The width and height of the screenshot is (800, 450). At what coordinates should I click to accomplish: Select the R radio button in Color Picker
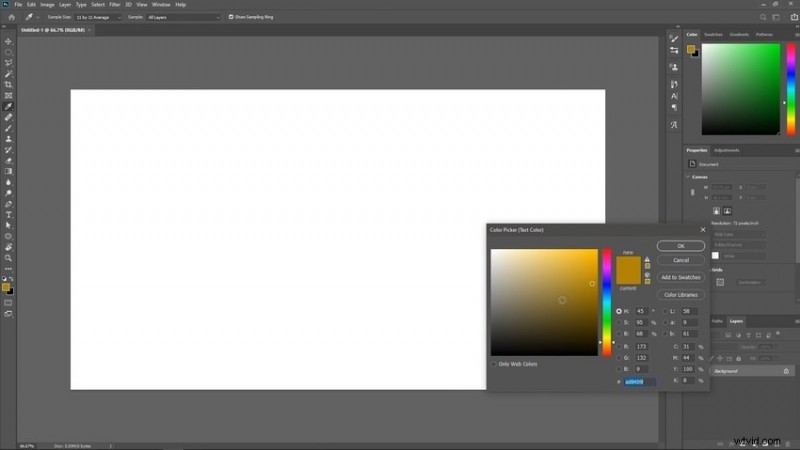tap(620, 346)
